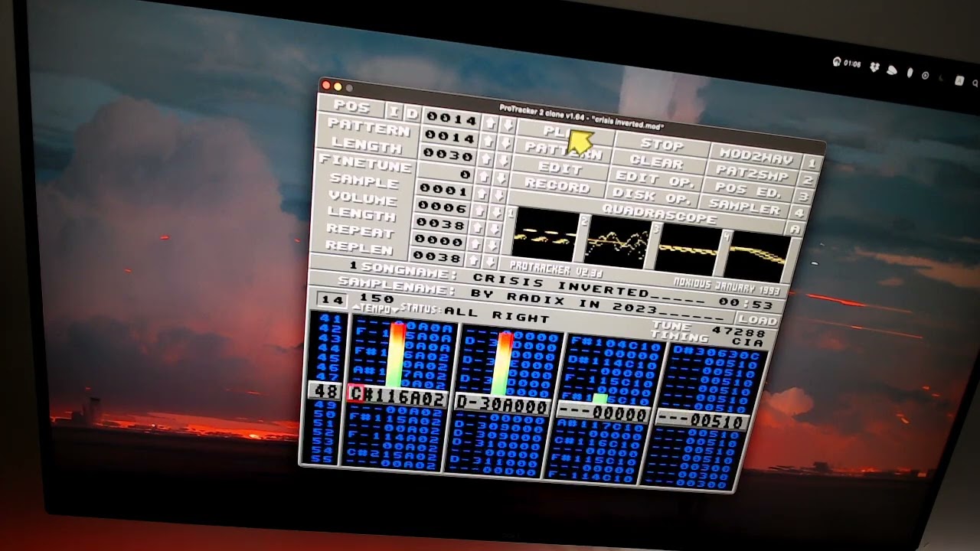Click the tempo value 150
980x551 pixels.
click(x=377, y=298)
